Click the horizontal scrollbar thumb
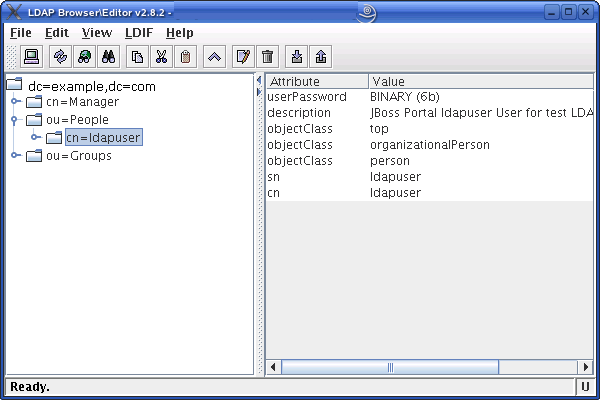Image resolution: width=600 pixels, height=400 pixels. click(x=390, y=367)
